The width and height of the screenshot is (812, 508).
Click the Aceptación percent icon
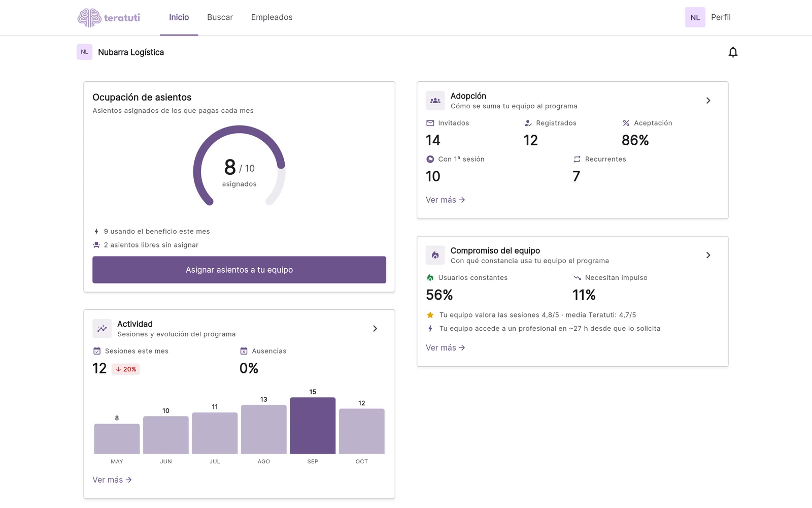(626, 123)
